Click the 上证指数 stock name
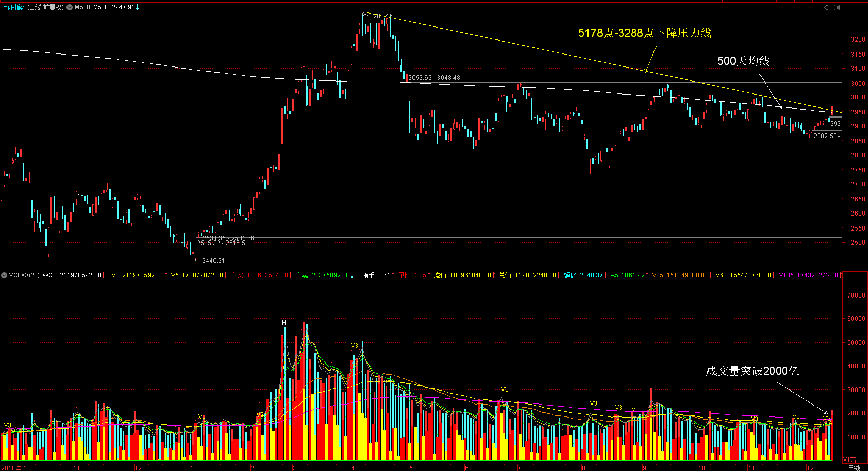 (x=14, y=7)
